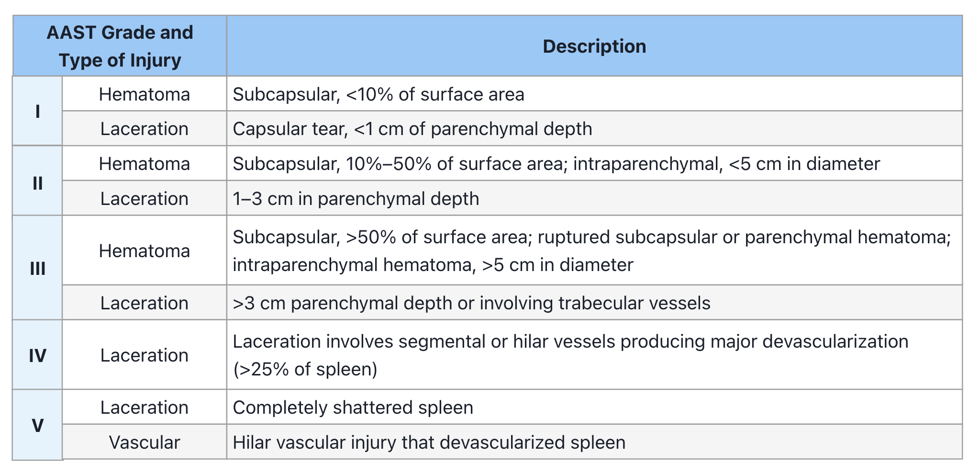Screen dimensions: 980x476
Task: Click "Hilar vascular injury" description cell
Action: pos(429,442)
